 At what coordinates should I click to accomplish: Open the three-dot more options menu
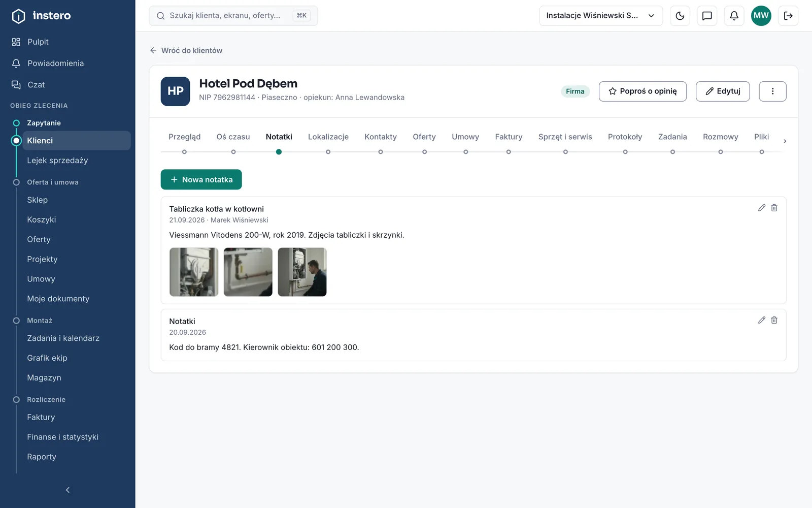tap(772, 91)
